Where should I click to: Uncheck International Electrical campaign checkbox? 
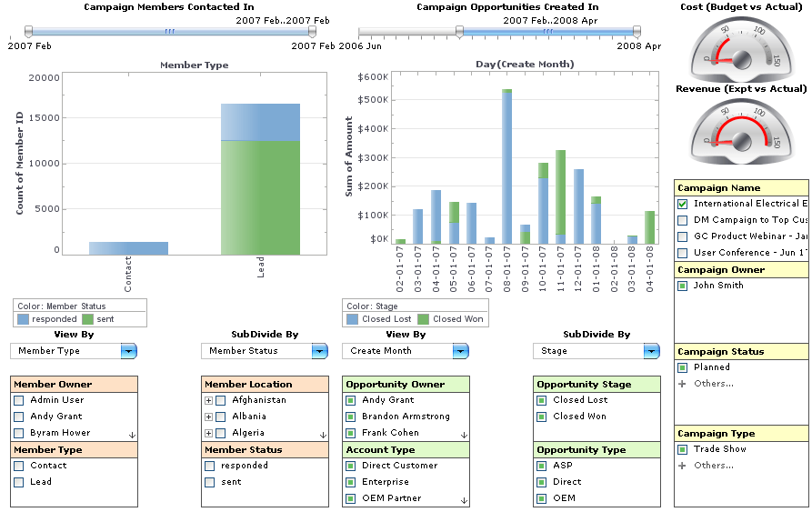click(683, 204)
